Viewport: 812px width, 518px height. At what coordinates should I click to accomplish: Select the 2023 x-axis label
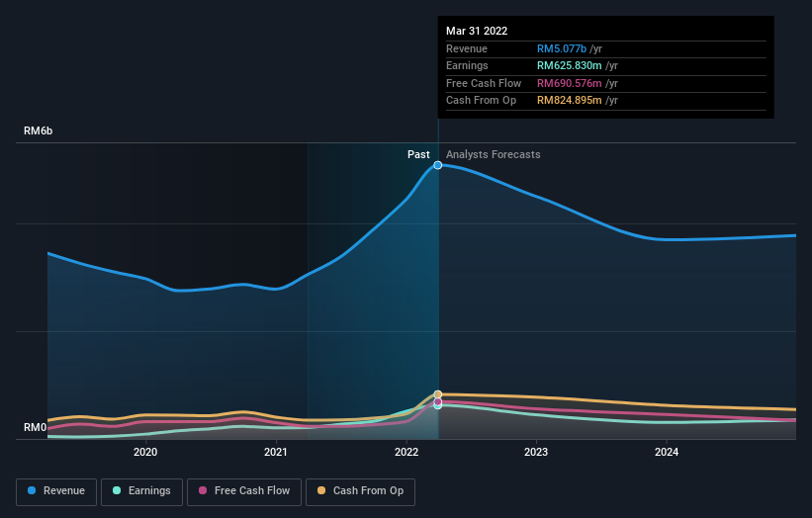coord(536,452)
